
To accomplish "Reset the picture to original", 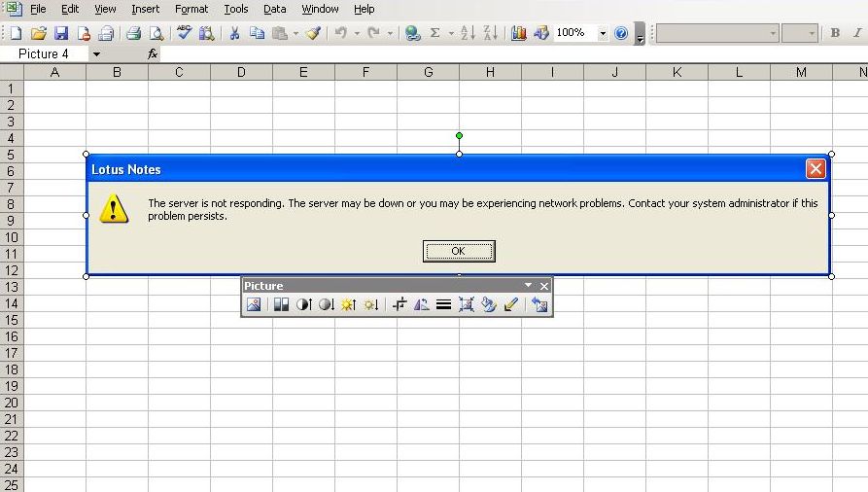I will (x=539, y=304).
